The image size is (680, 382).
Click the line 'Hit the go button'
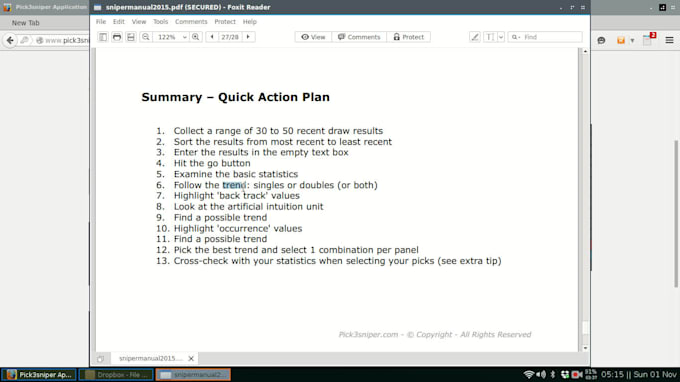tap(212, 163)
